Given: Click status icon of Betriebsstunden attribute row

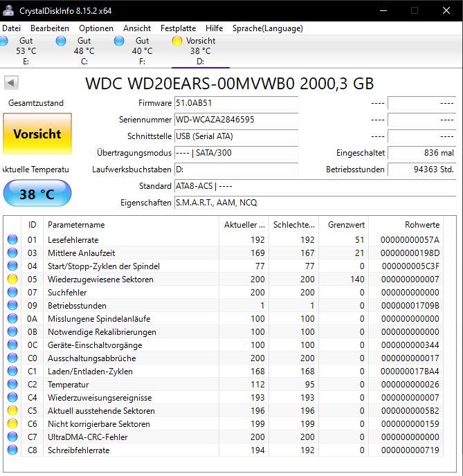Looking at the screenshot, I should point(12,305).
